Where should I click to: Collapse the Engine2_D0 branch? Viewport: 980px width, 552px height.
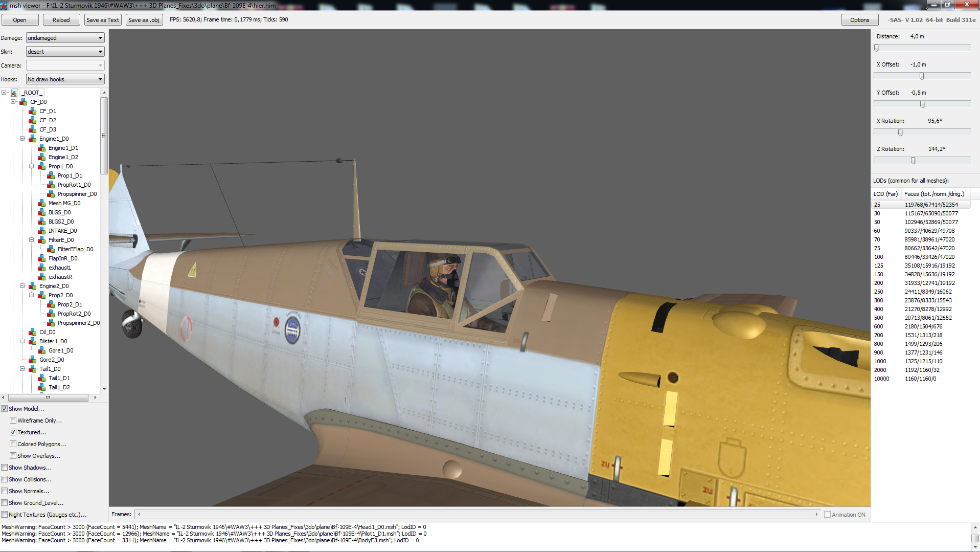click(x=22, y=286)
